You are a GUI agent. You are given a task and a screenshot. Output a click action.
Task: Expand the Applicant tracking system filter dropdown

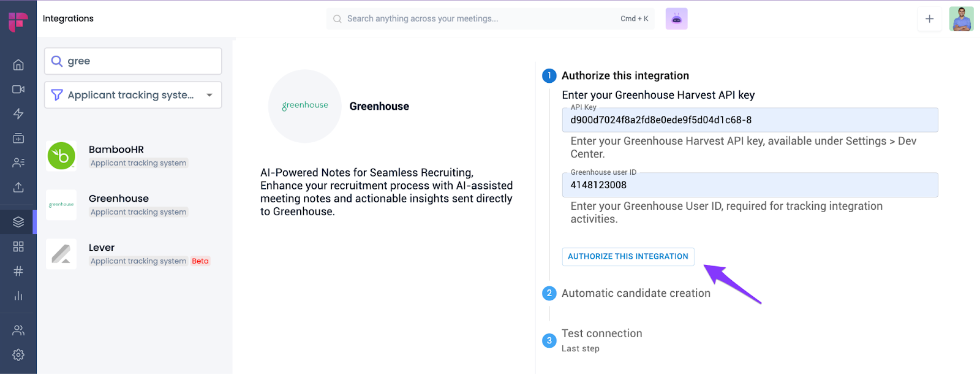[133, 95]
